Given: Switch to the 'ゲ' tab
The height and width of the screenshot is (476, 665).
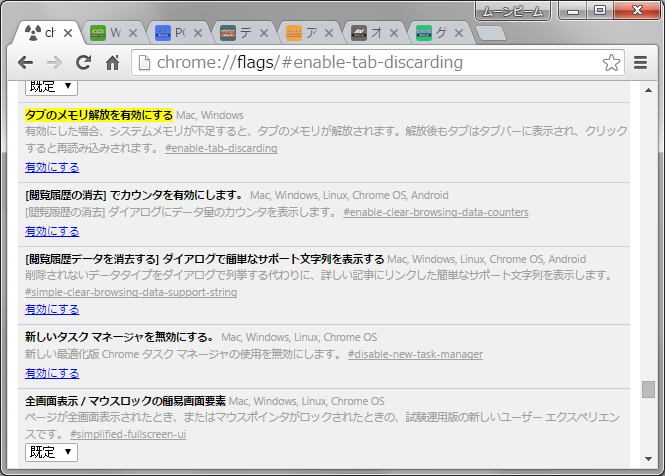Looking at the screenshot, I should point(439,33).
